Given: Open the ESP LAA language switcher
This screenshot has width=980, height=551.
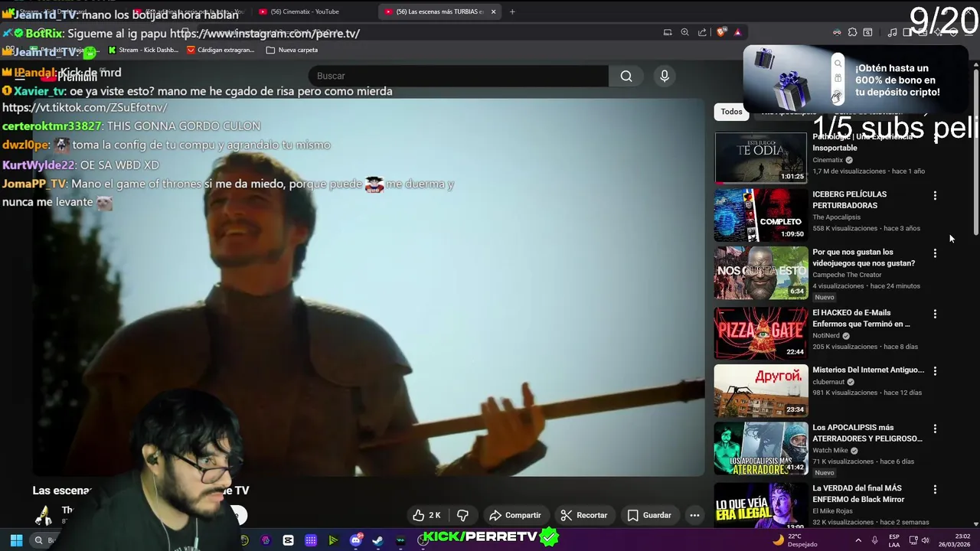Looking at the screenshot, I should coord(894,540).
